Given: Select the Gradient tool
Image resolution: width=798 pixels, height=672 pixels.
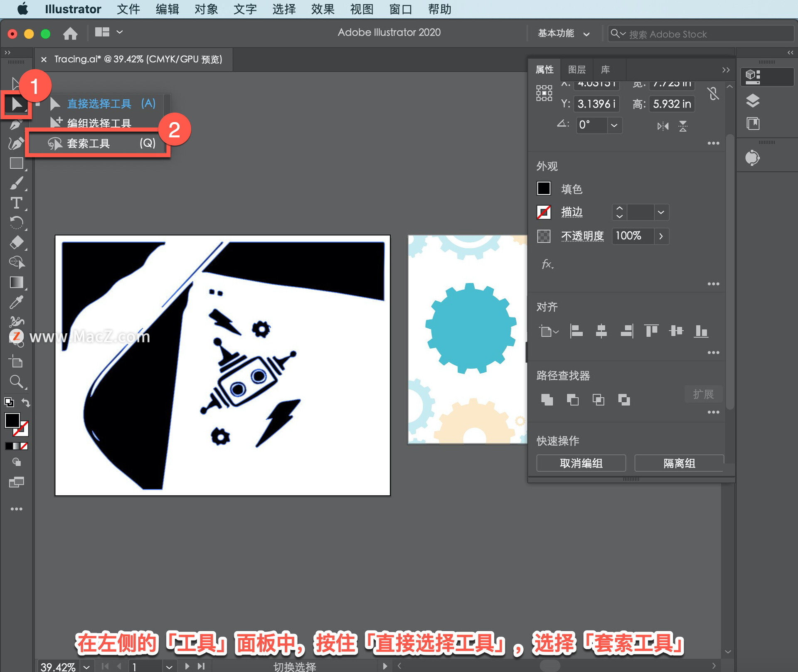Looking at the screenshot, I should (16, 283).
